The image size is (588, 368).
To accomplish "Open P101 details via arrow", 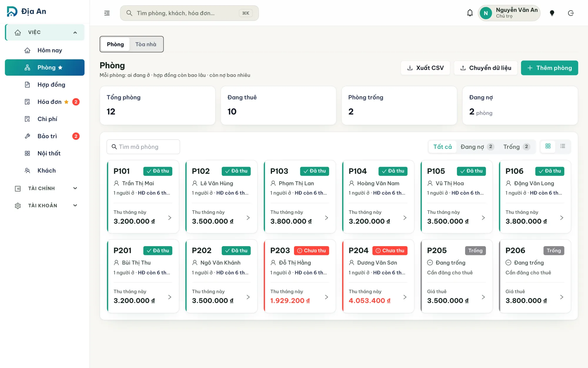I will pos(170,218).
